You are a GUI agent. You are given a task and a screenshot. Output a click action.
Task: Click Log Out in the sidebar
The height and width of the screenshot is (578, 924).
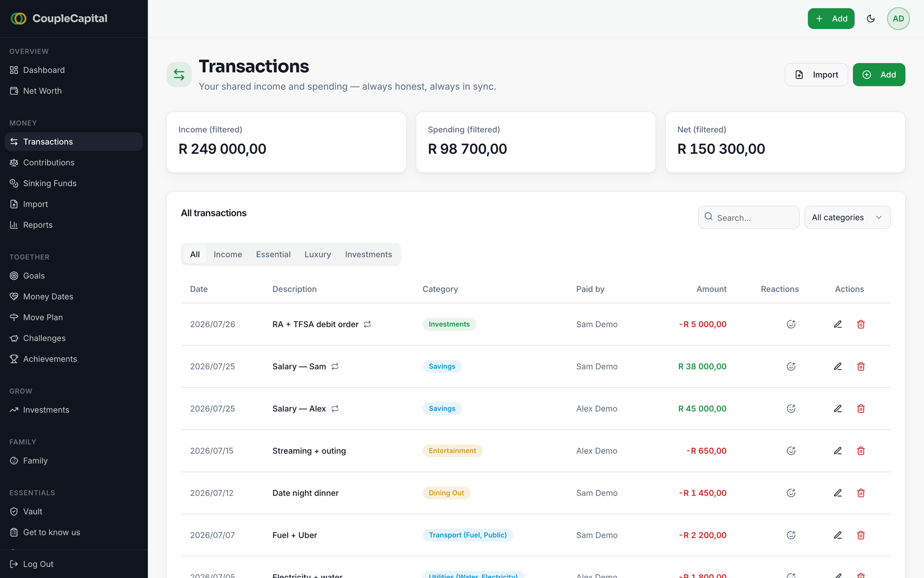click(74, 564)
